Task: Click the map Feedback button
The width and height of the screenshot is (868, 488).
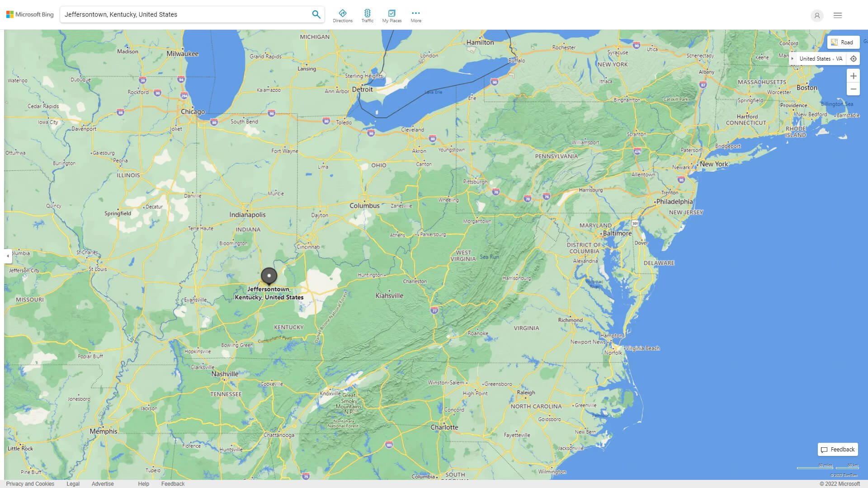Action: pyautogui.click(x=837, y=449)
